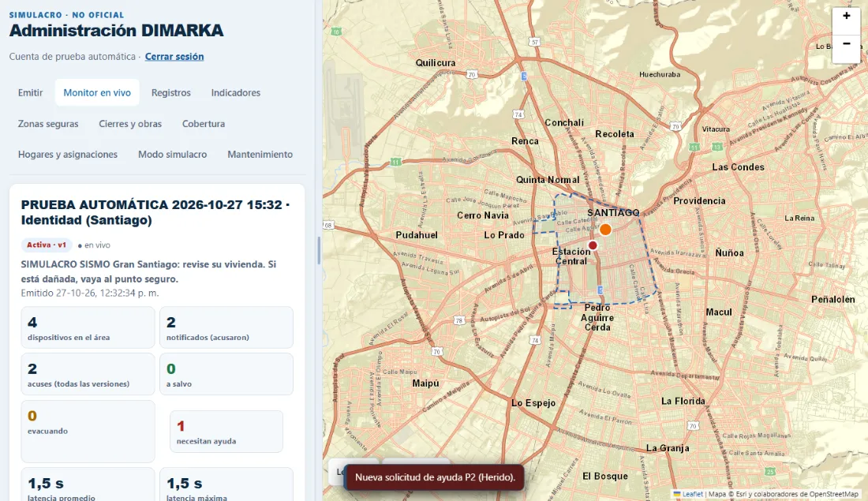Click the 'Las Condes' map label
Viewport: 868px width, 501px height.
[x=738, y=167]
